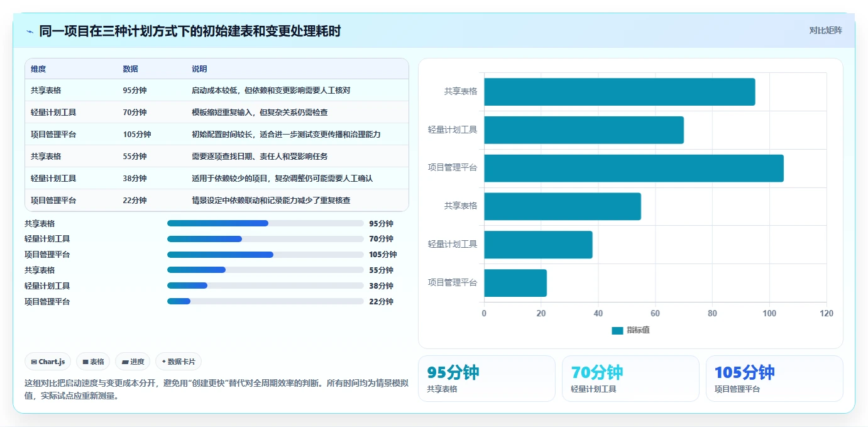Viewport: 868px width, 427px height.
Task: Click the lightning icon before the title
Action: [30, 31]
